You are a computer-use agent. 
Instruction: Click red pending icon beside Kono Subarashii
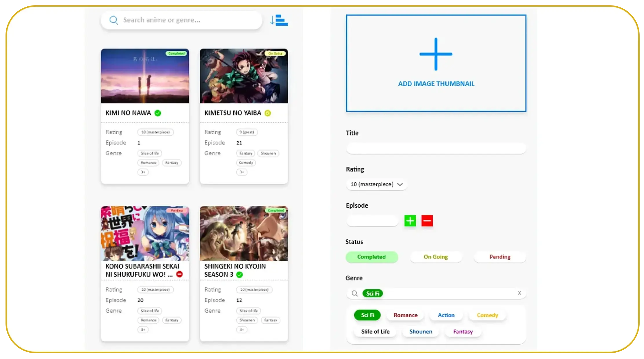pyautogui.click(x=180, y=274)
